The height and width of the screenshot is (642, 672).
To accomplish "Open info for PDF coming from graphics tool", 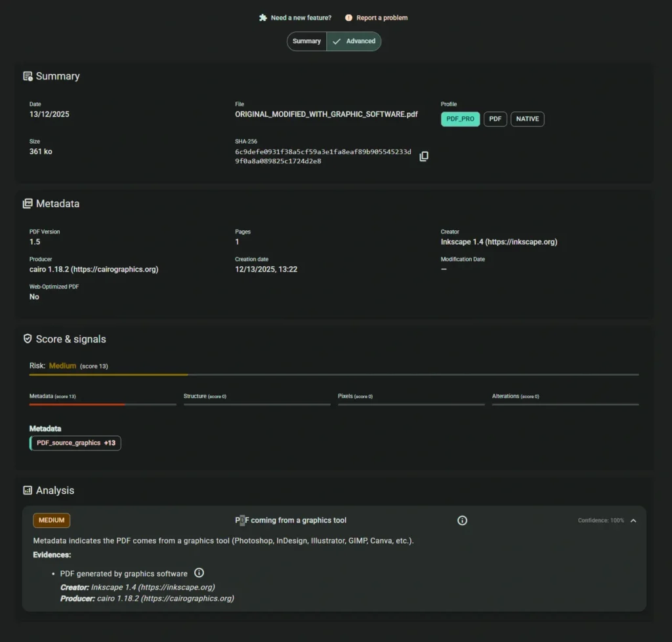I will [462, 521].
